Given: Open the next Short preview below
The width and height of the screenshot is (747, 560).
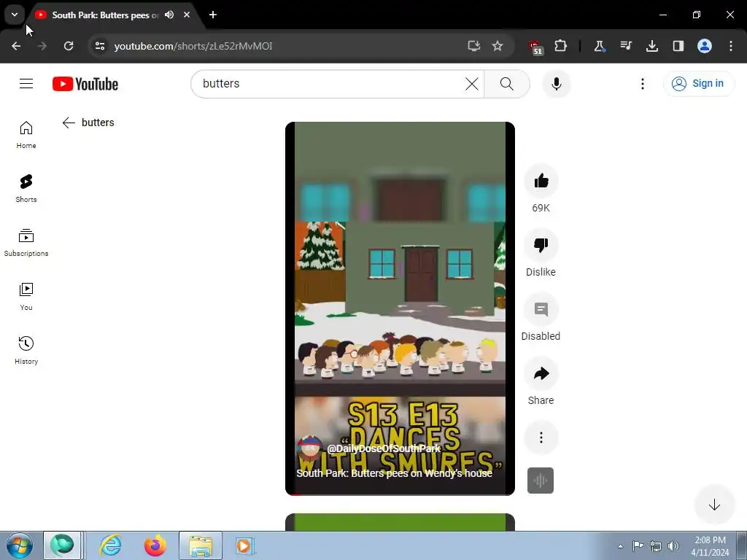Looking at the screenshot, I should click(400, 522).
